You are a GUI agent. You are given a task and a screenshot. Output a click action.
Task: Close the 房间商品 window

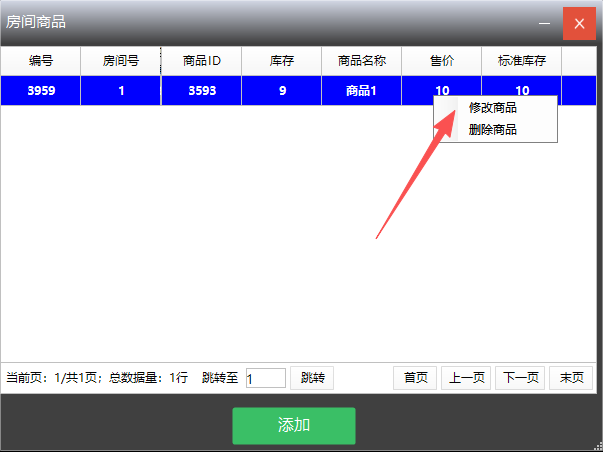579,22
